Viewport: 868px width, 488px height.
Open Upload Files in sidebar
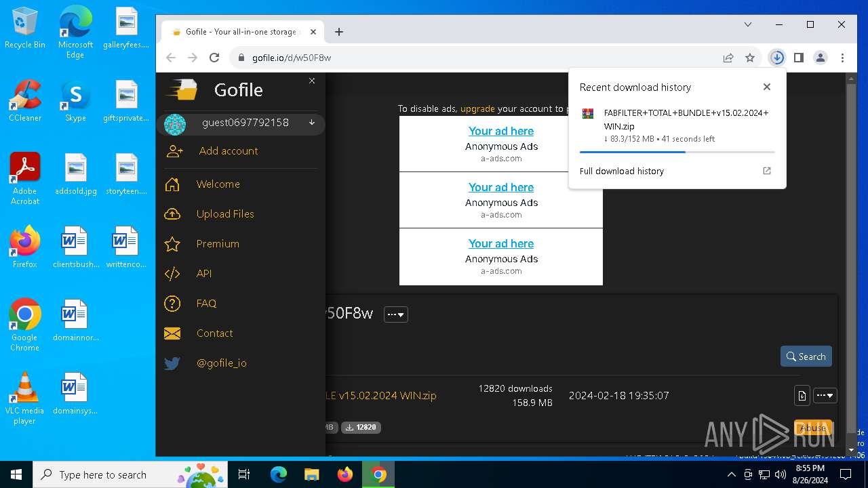click(x=225, y=214)
